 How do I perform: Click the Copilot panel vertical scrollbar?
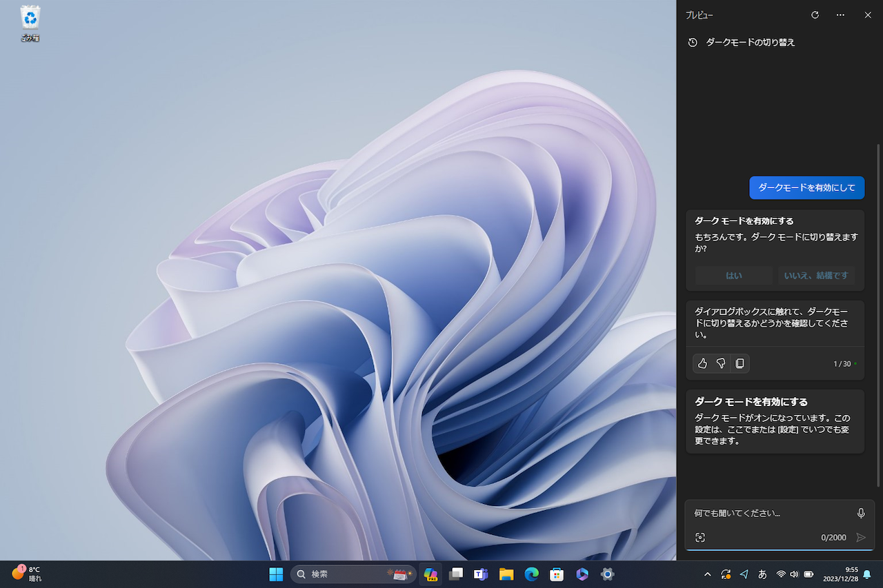coord(878,310)
